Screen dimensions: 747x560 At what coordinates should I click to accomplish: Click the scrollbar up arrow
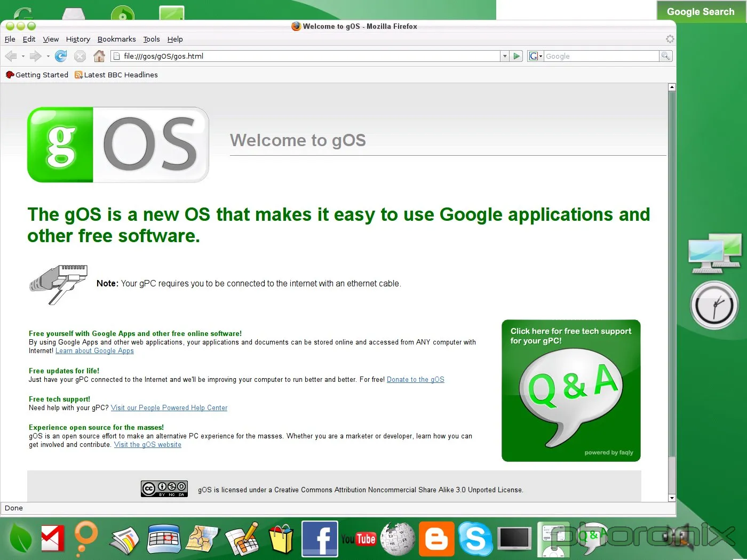click(672, 87)
